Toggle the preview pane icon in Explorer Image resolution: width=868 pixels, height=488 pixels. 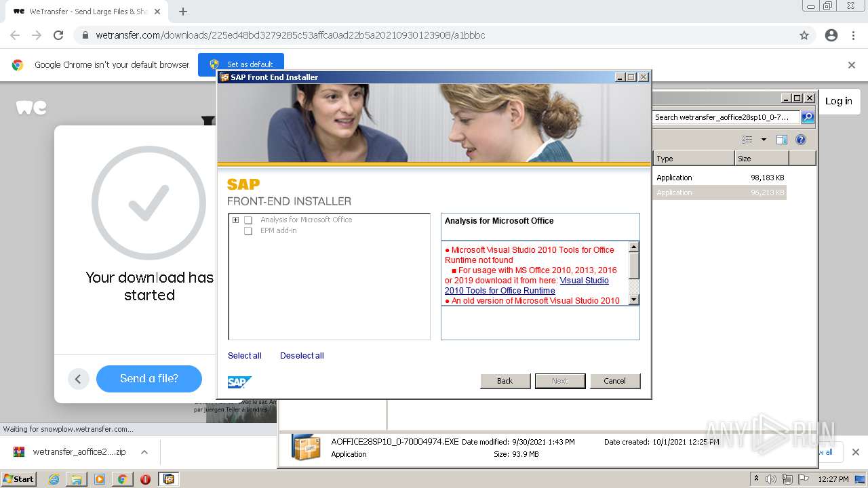[x=782, y=140]
